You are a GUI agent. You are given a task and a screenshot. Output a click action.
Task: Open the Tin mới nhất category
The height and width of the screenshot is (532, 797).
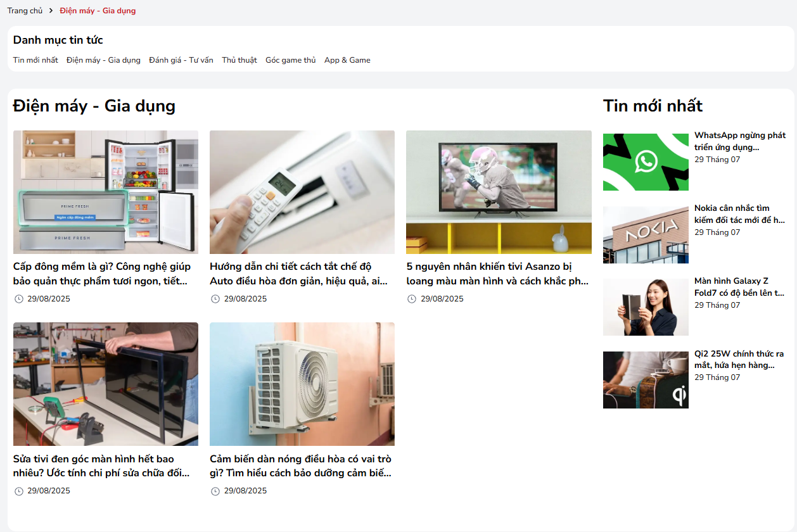coord(35,60)
